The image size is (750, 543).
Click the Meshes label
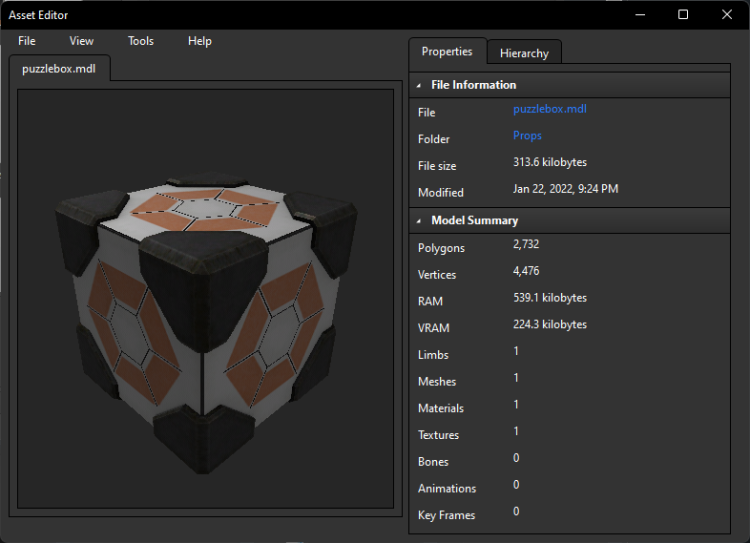tap(437, 382)
